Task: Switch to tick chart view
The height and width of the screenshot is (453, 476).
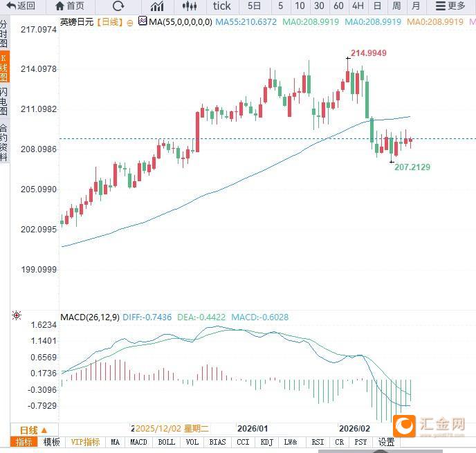Action: (222, 6)
